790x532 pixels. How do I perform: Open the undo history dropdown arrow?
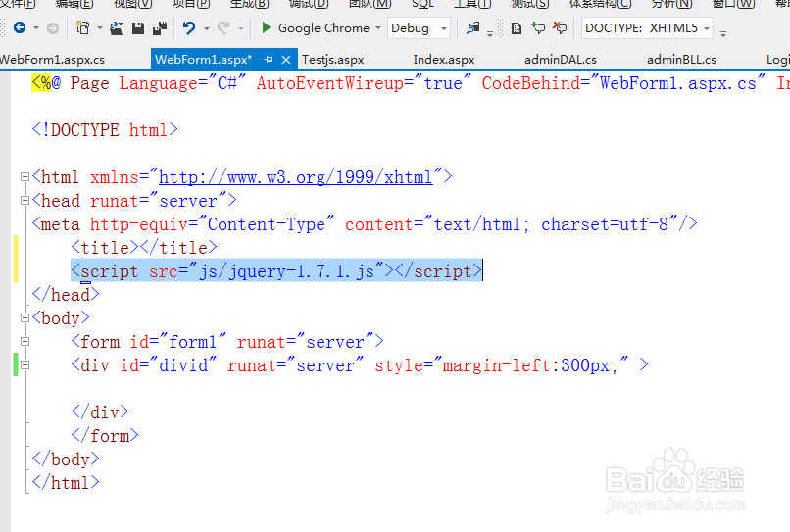coord(207,28)
